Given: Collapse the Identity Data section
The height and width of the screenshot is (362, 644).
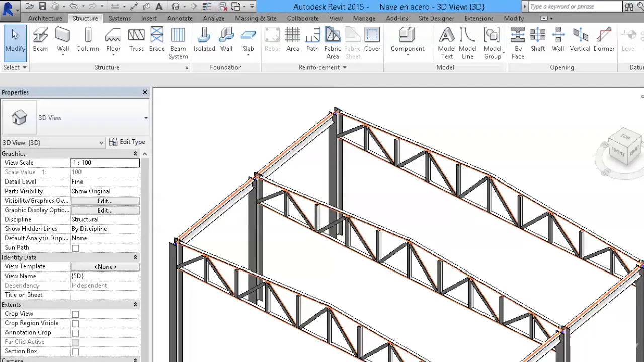Looking at the screenshot, I should click(x=135, y=257).
